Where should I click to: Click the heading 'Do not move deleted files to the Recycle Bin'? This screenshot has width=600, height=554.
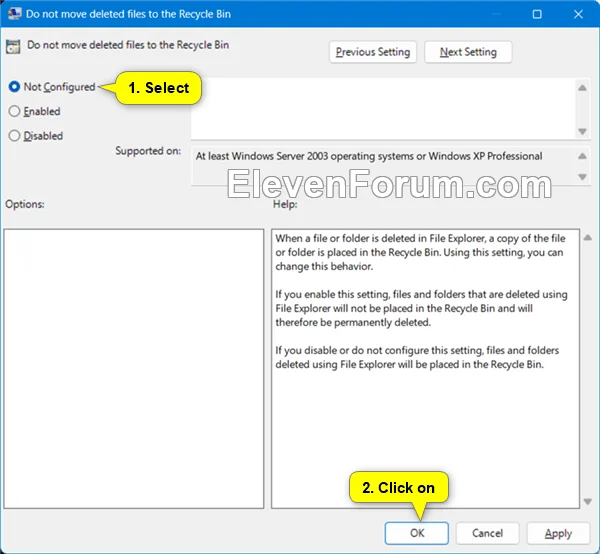pos(128,45)
